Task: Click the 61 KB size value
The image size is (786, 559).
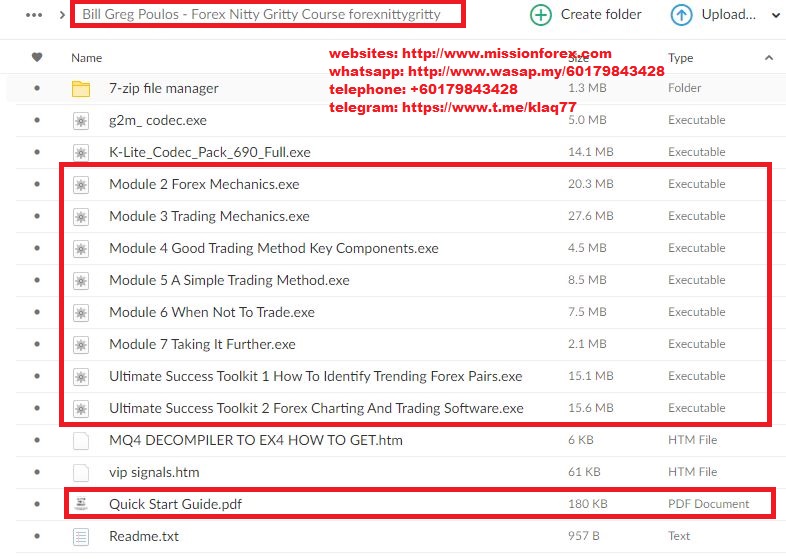Action: pyautogui.click(x=584, y=472)
